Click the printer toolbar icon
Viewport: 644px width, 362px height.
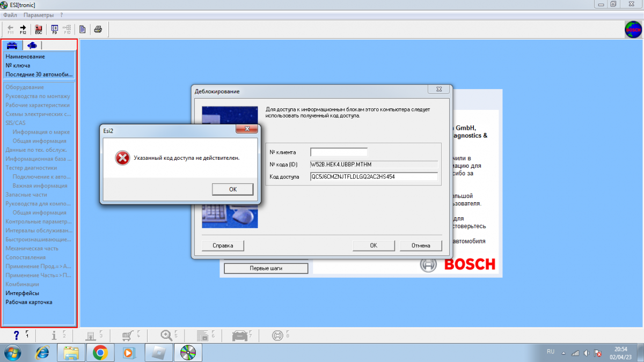[98, 29]
